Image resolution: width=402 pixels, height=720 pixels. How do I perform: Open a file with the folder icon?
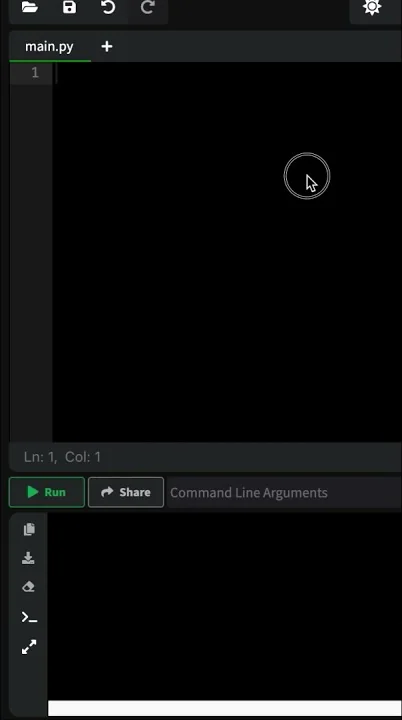[30, 7]
